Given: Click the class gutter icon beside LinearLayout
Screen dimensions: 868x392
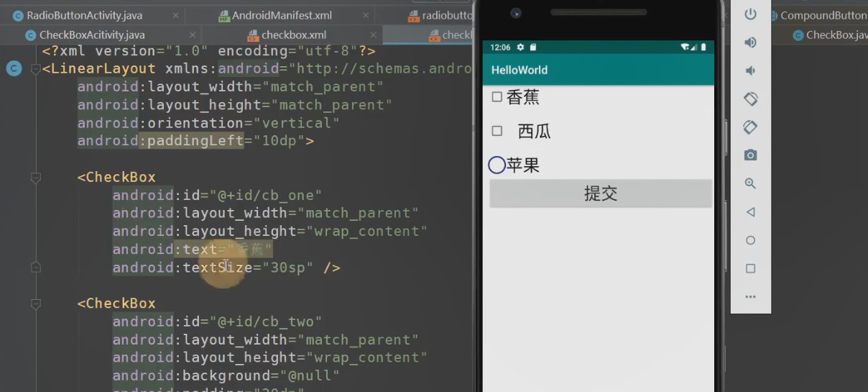Looking at the screenshot, I should pos(13,69).
